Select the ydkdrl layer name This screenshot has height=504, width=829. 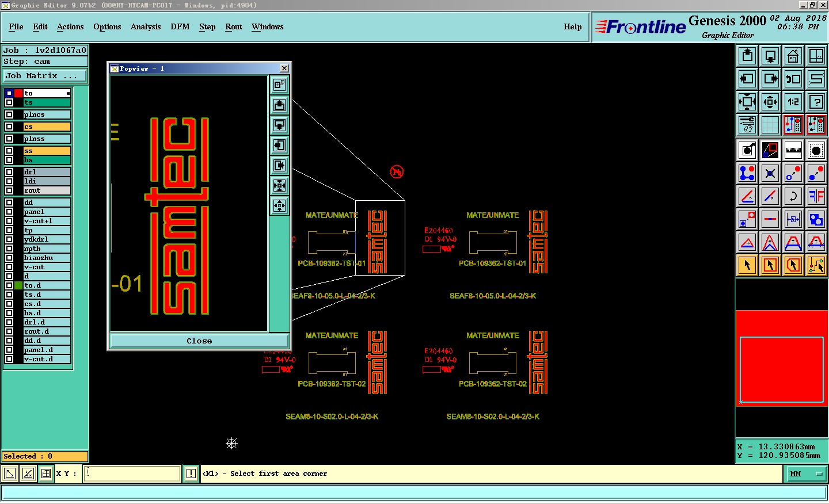47,239
